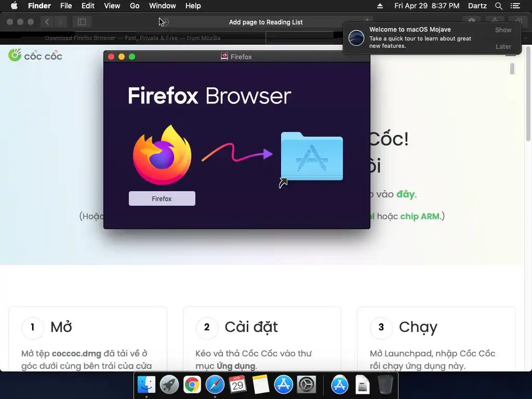Click the Applications folder shortcut

[312, 157]
